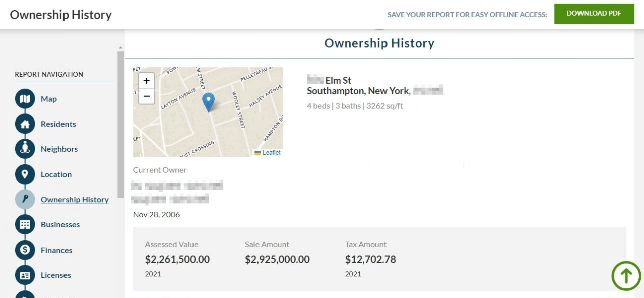Open the Ownership History nav link
The image size is (644, 298).
[75, 200]
